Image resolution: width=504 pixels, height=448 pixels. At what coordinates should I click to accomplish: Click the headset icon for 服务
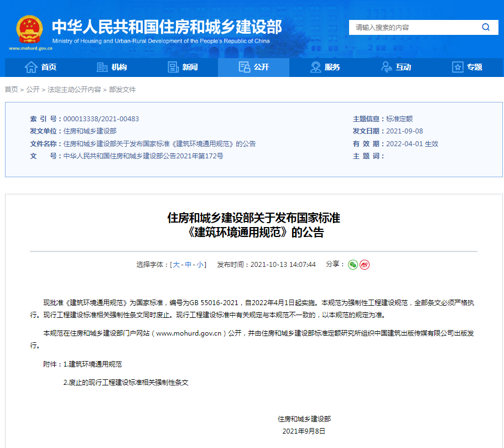[x=315, y=67]
